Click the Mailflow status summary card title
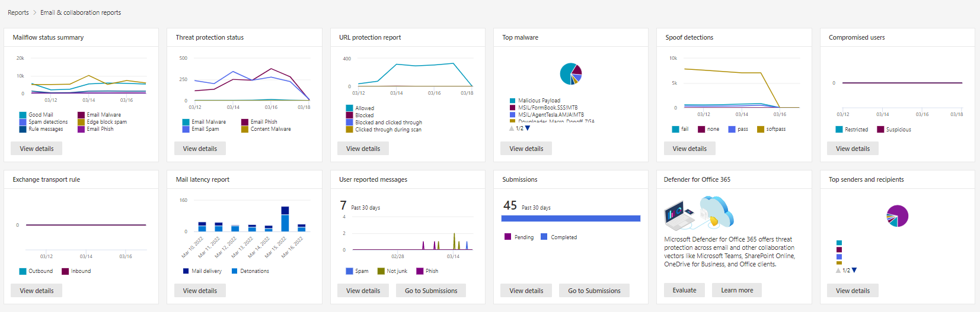The image size is (980, 312). pyautogui.click(x=48, y=37)
